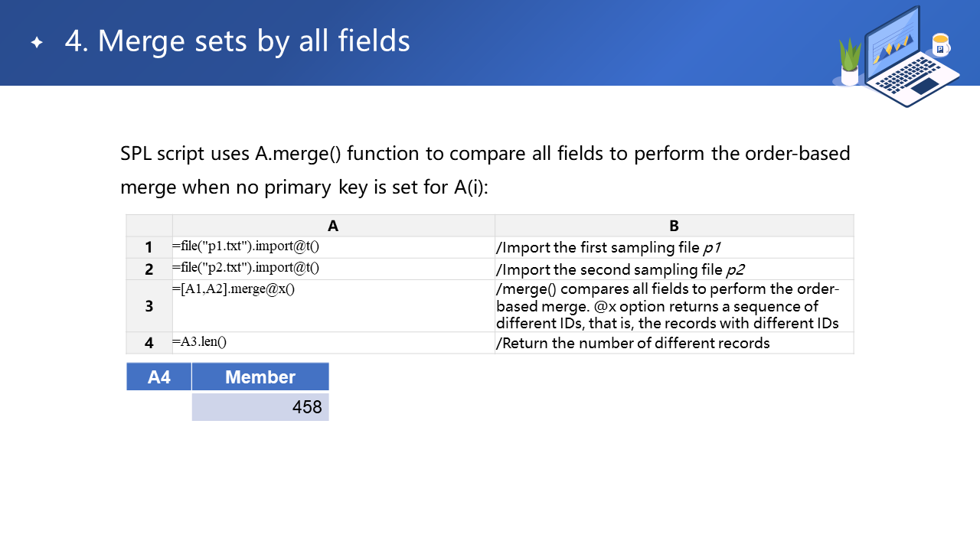The image size is (980, 551).
Task: Select row number 3 header
Action: point(149,306)
